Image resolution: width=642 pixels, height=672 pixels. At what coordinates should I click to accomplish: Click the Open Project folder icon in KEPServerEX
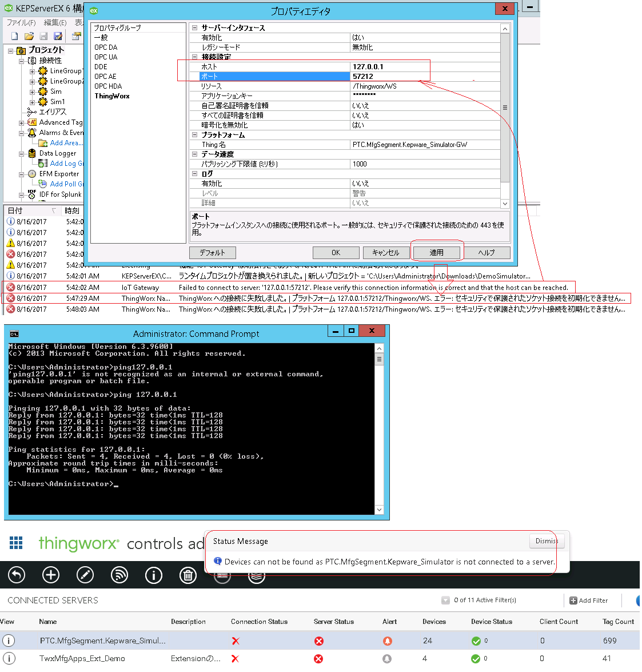(29, 36)
